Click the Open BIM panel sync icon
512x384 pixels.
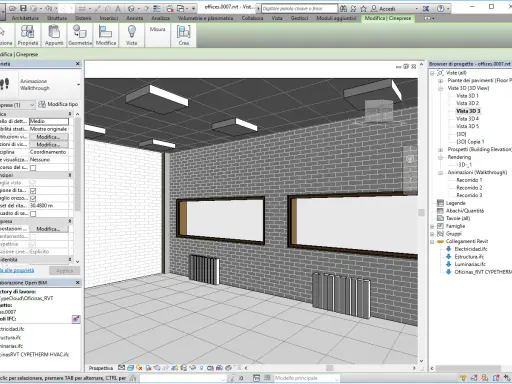(76, 319)
